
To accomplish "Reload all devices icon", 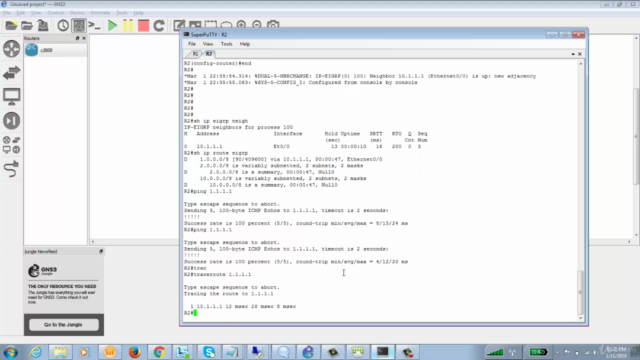I will [x=159, y=26].
